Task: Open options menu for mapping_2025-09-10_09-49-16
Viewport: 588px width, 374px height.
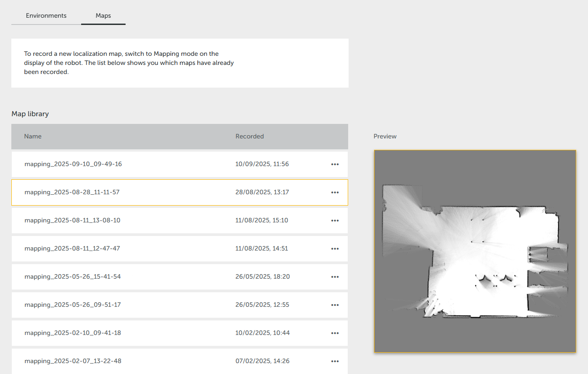Action: [335, 164]
